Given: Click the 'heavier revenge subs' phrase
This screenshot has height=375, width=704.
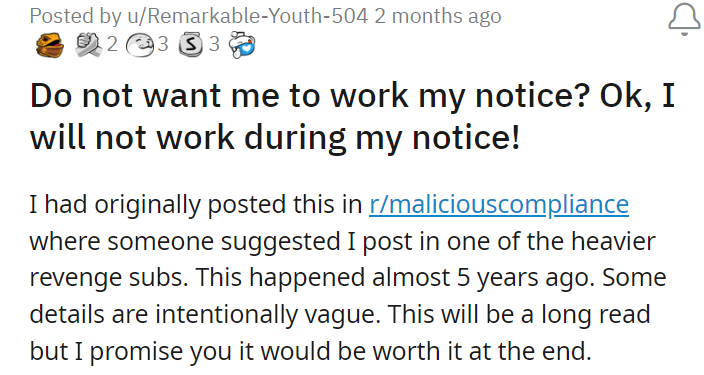Looking at the screenshot, I should coord(343,260).
